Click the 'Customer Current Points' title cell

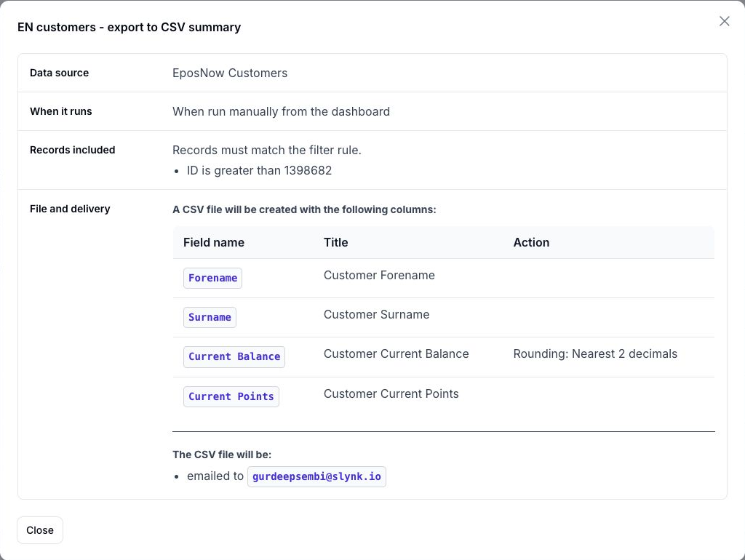click(x=391, y=393)
